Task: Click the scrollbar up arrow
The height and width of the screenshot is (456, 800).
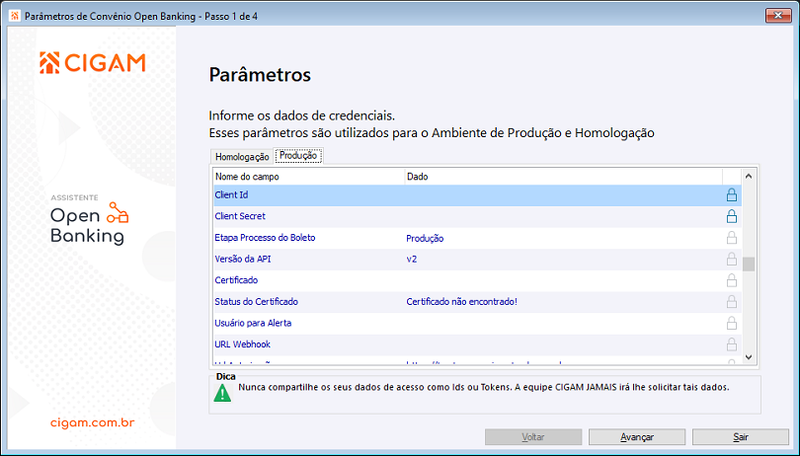Action: click(x=748, y=176)
